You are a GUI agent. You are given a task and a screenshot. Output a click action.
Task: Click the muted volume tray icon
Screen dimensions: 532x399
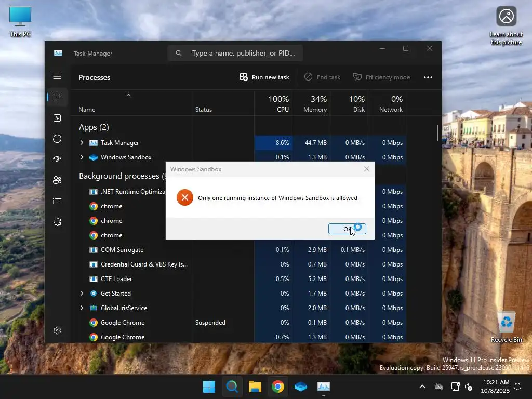469,387
